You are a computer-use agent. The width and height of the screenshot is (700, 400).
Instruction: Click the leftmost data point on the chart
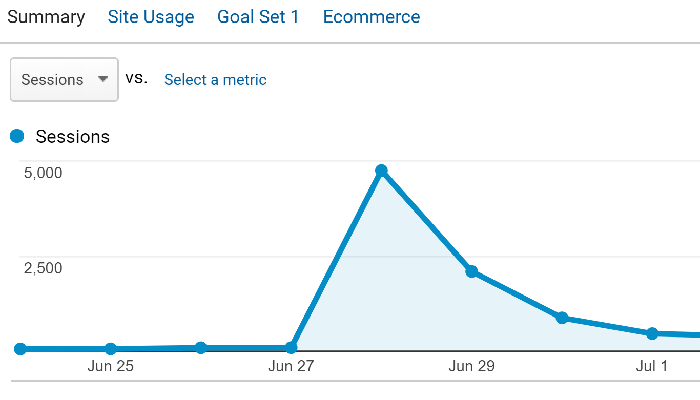[21, 349]
